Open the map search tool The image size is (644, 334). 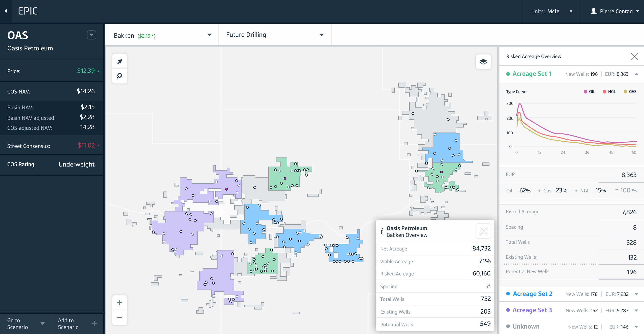pos(119,76)
